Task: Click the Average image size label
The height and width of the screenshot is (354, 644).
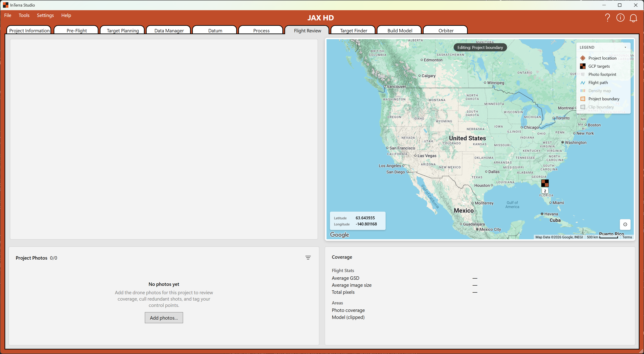Action: 351,285
